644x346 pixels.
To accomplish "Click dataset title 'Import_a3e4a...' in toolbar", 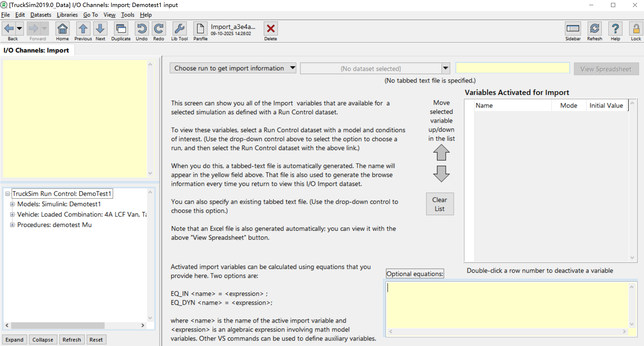I will [233, 27].
